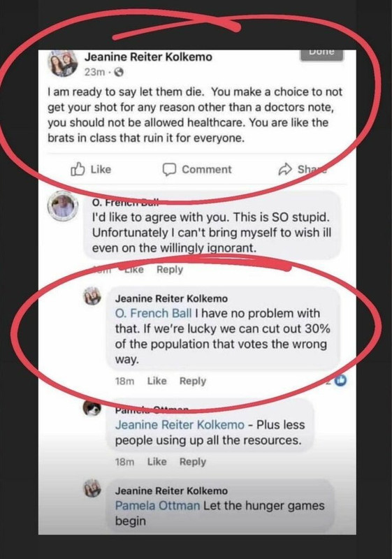Click the avatar beside 'Let the hunger games begin'
The image size is (392, 559).
(x=92, y=488)
